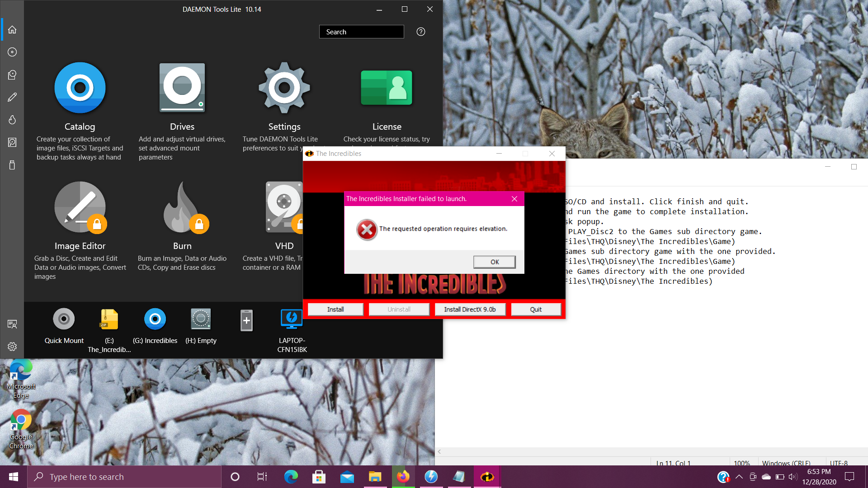Screen dimensions: 868x488
Task: Open Microsoft Edge from taskbar
Action: click(x=291, y=477)
